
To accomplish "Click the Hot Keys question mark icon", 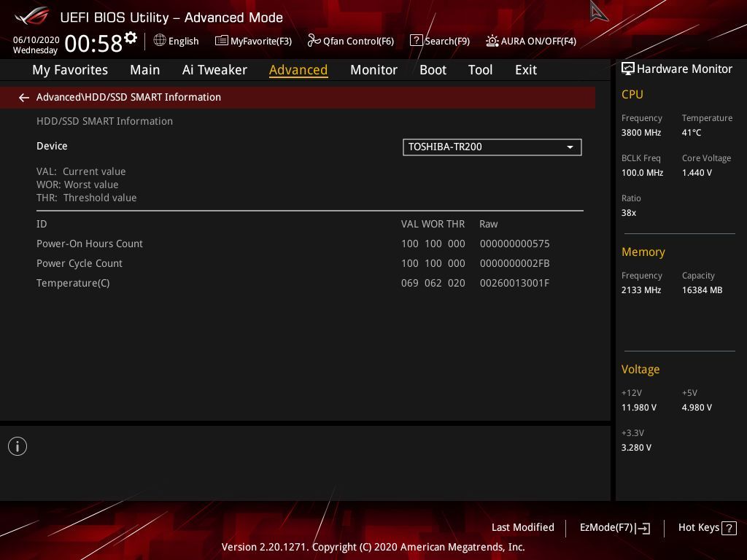I will point(729,528).
